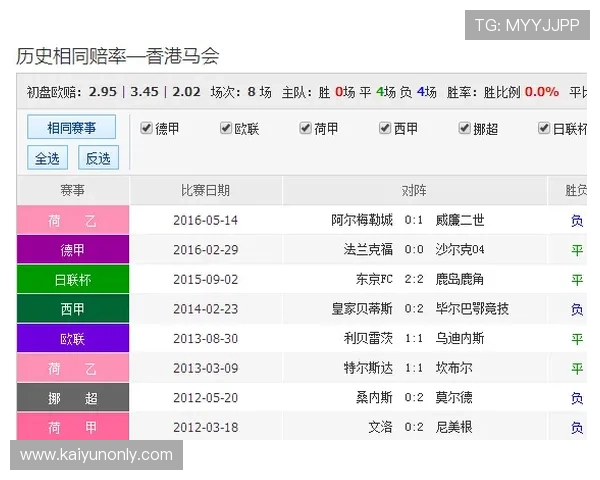Toggle the 欧联 checkbox

pyautogui.click(x=226, y=128)
